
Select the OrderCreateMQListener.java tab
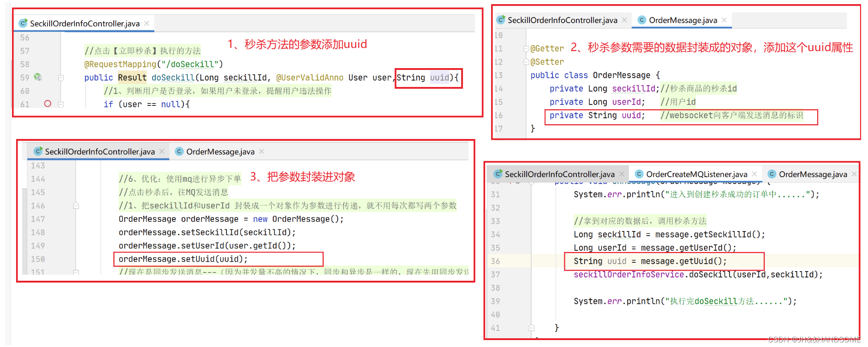696,174
